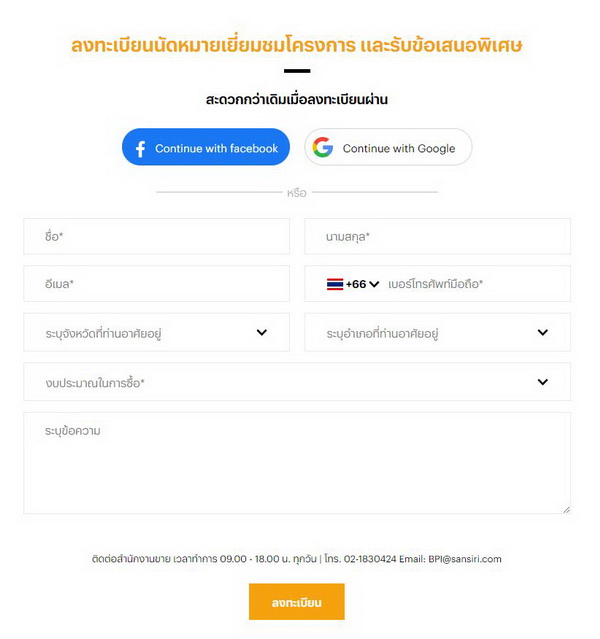Expand the district (อำเภอ) dropdown
Screen dimensions: 600x639
437,332
